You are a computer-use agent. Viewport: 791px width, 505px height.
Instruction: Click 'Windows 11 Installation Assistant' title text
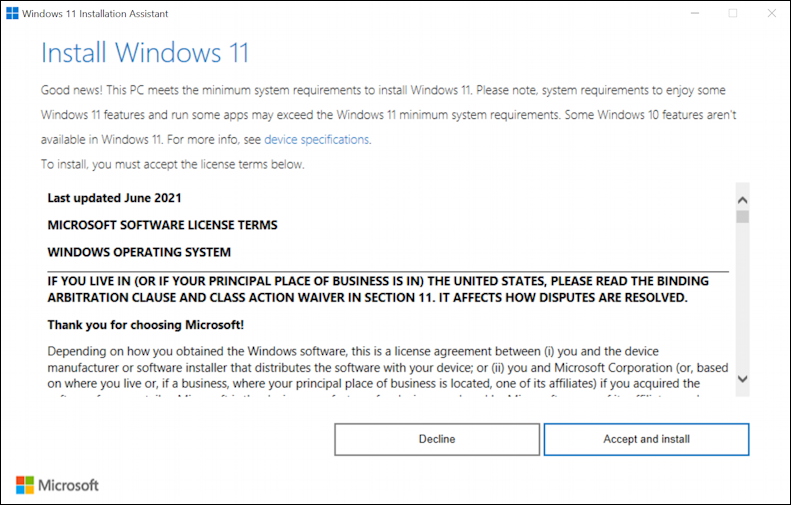pyautogui.click(x=95, y=14)
